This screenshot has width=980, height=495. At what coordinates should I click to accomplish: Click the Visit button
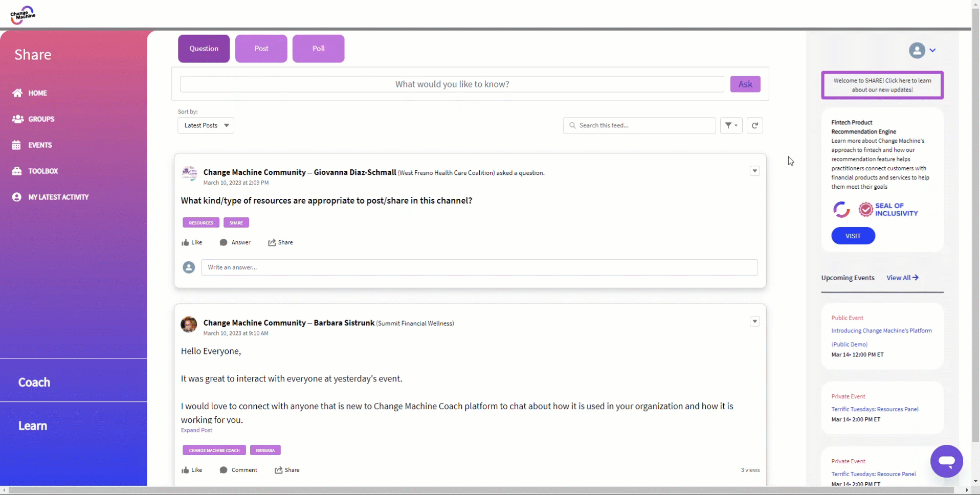pyautogui.click(x=853, y=236)
